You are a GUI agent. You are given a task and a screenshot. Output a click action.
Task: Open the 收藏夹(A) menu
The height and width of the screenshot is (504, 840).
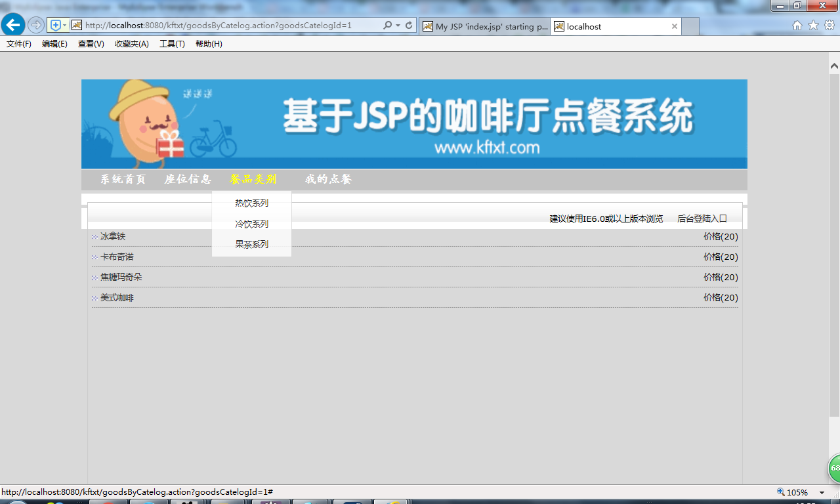coord(132,44)
